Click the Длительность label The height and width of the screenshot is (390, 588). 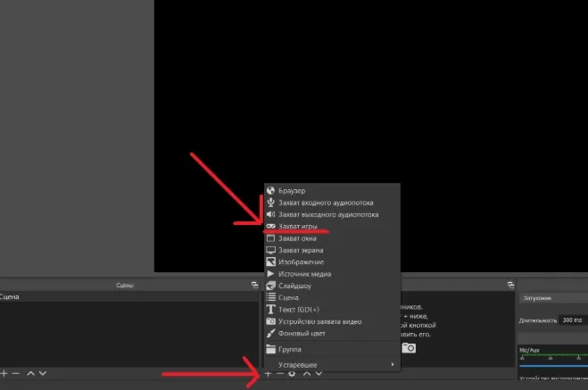(x=538, y=320)
